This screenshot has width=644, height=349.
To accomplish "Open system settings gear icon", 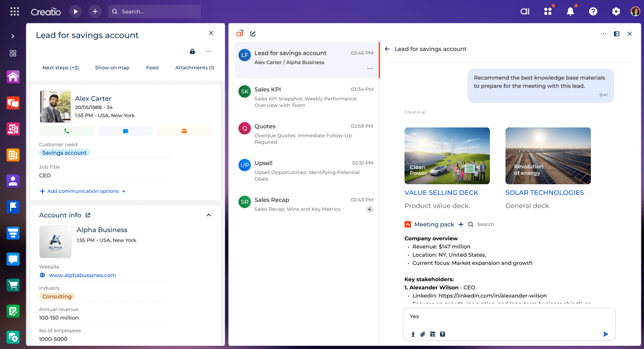I will [616, 11].
